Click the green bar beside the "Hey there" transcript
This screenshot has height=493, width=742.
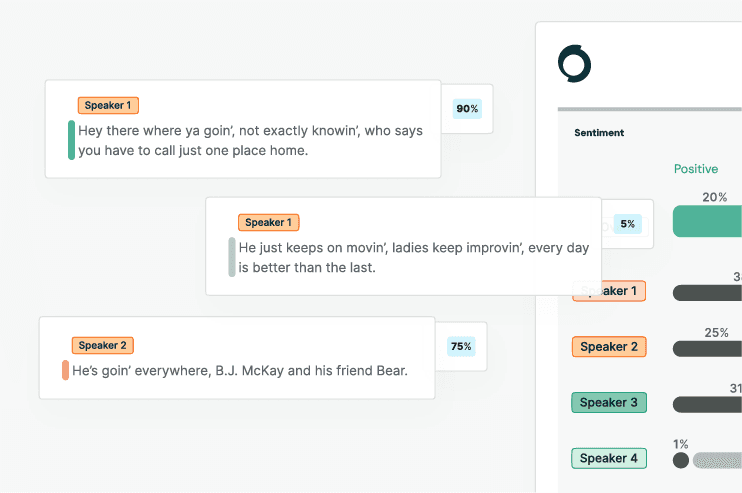[x=71, y=140]
